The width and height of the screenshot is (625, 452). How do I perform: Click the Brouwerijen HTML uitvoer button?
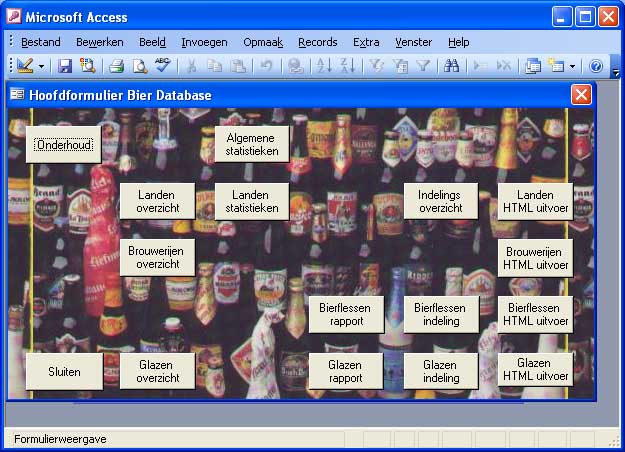[x=535, y=258]
